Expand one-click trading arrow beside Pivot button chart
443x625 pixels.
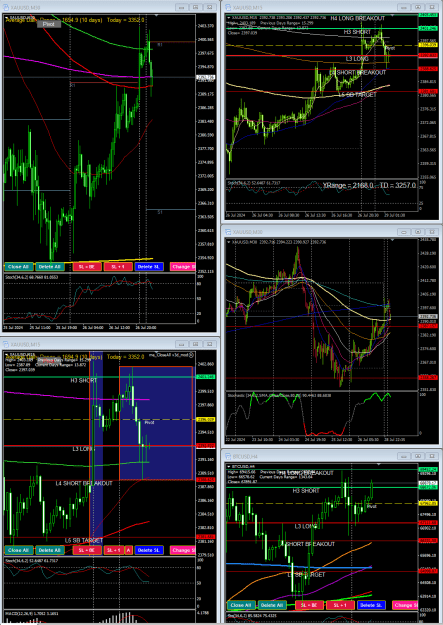7,18
